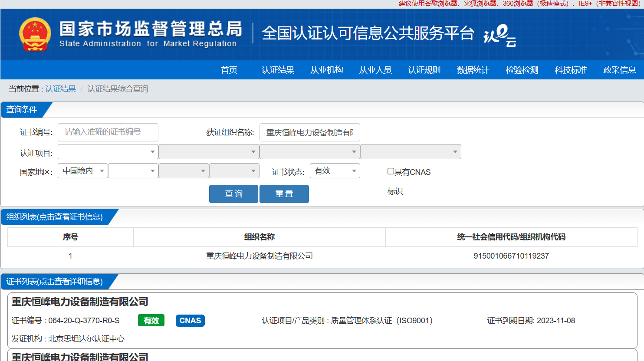
Task: Open 认证规则 navigation menu
Action: pyautogui.click(x=424, y=70)
